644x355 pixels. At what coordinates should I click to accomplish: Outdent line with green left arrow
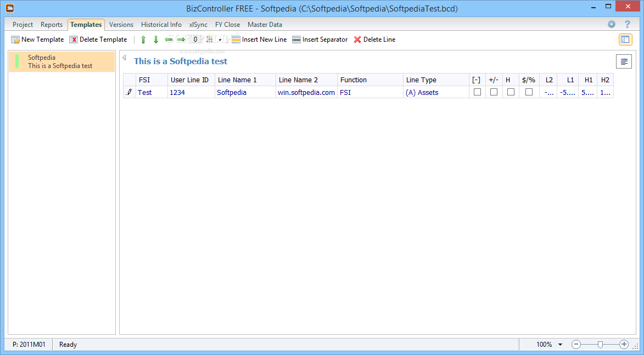169,40
